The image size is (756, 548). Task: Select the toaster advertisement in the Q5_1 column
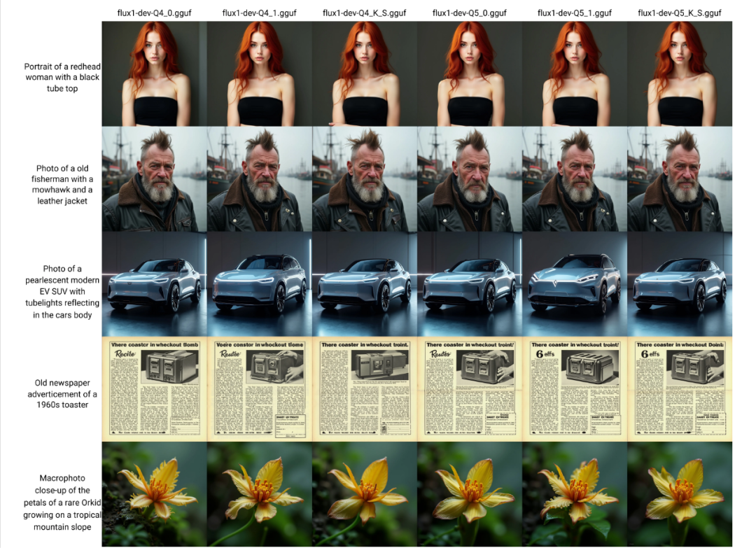tap(575, 389)
